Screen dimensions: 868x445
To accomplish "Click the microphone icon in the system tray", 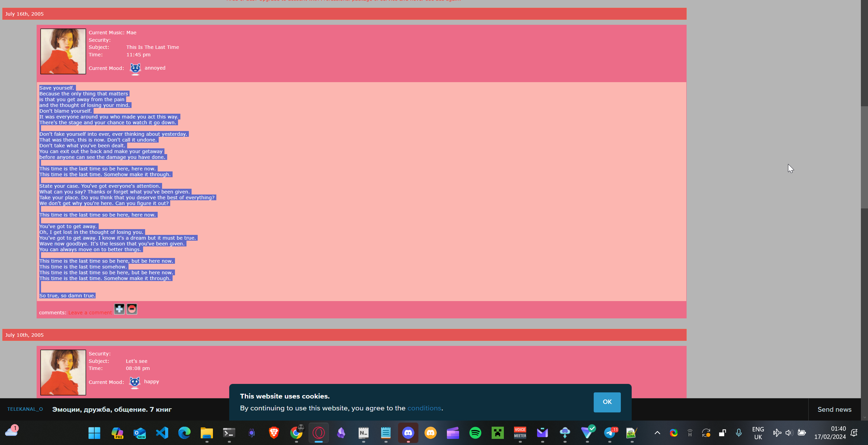I will point(739,433).
